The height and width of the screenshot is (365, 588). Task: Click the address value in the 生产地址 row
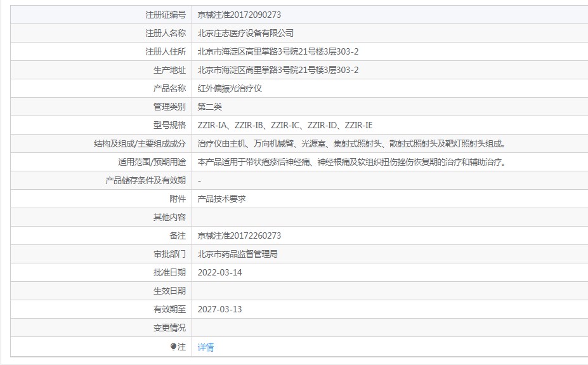[x=278, y=70]
